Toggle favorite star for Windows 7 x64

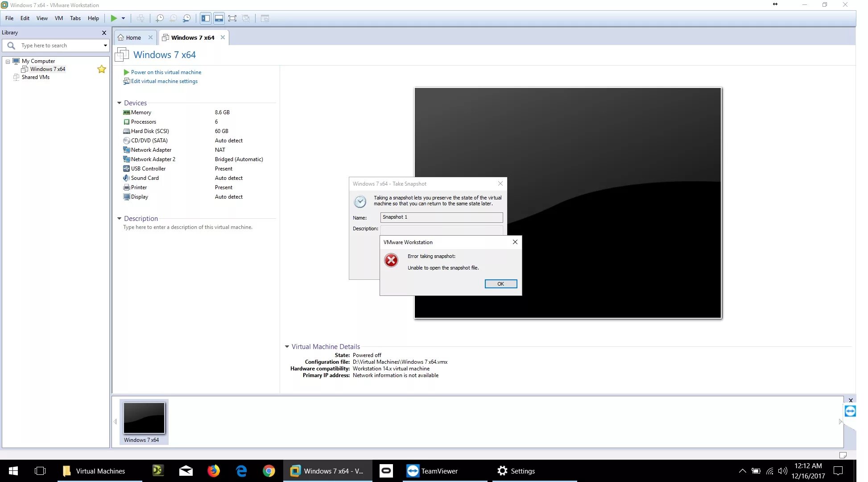[x=102, y=69]
